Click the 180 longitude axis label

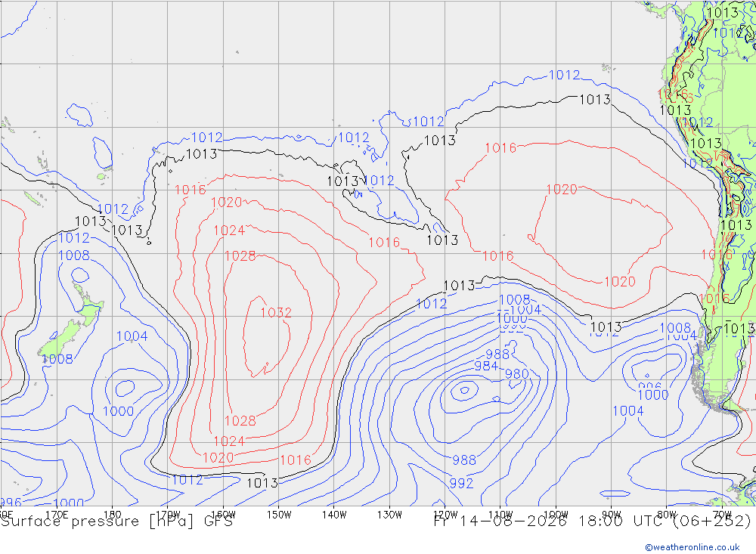coord(113,515)
